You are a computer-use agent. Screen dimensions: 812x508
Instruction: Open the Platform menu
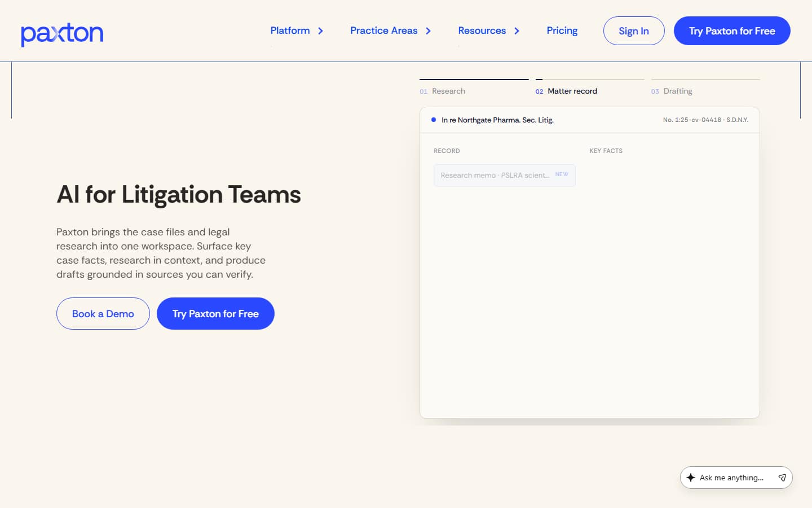pos(290,30)
